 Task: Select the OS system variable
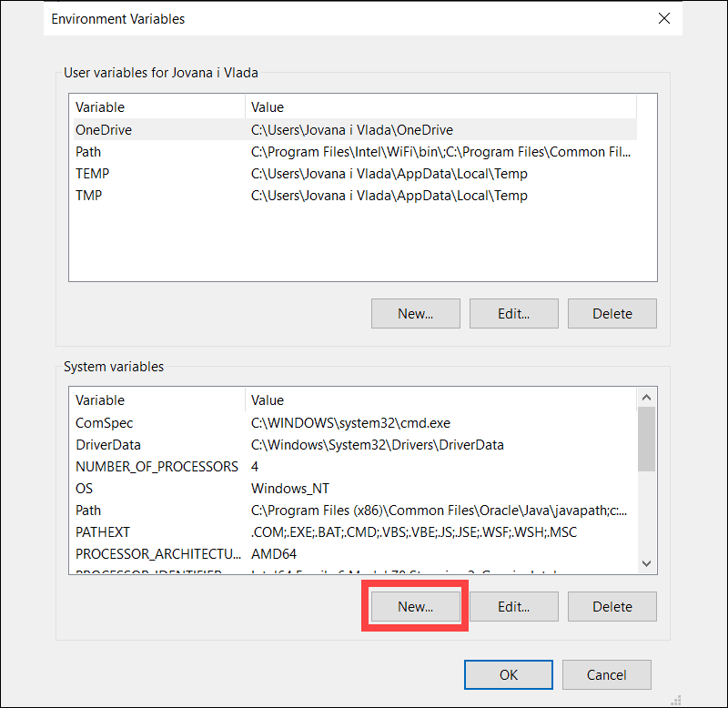(x=355, y=489)
